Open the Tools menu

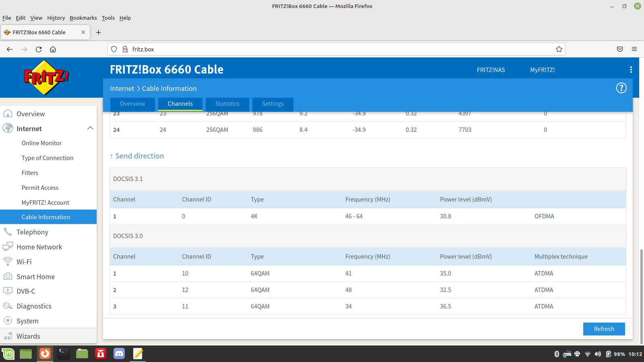point(108,18)
